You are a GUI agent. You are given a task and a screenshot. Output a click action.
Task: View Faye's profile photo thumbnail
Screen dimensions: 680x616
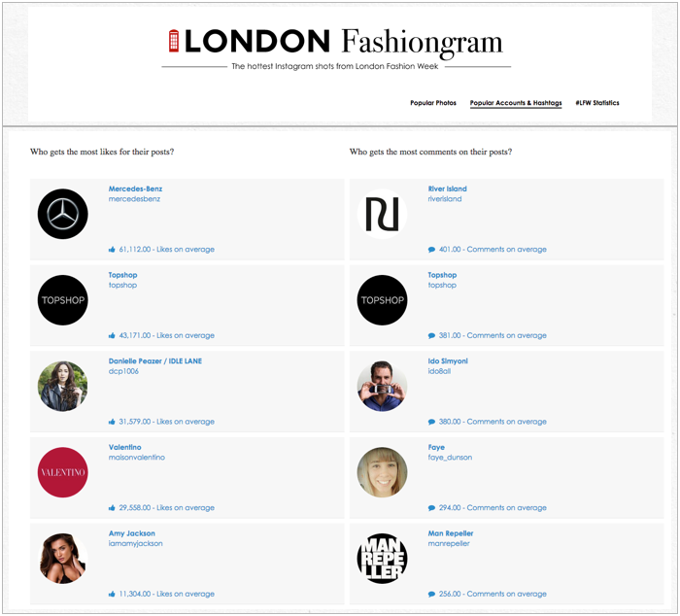click(x=382, y=472)
